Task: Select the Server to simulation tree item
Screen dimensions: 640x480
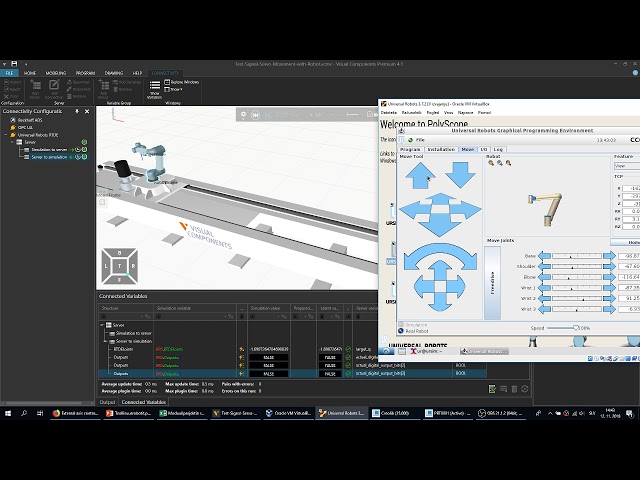Action: tap(49, 157)
